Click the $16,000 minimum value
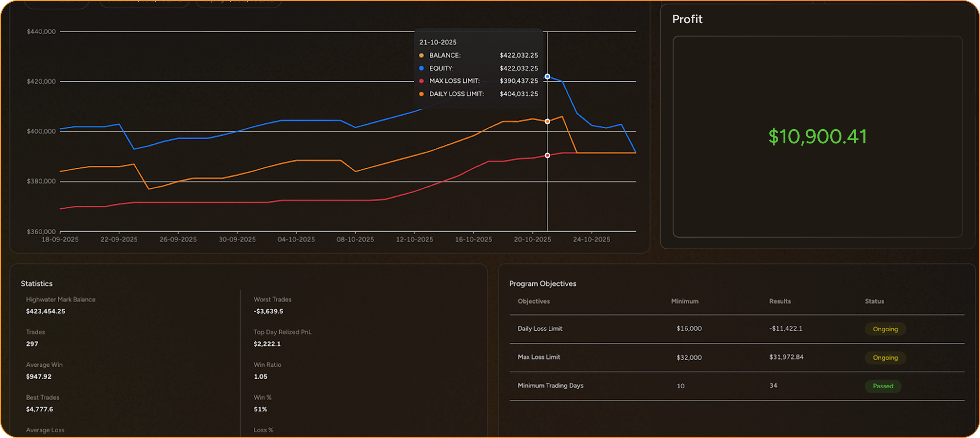Screen dimensions: 980x438 [x=689, y=328]
